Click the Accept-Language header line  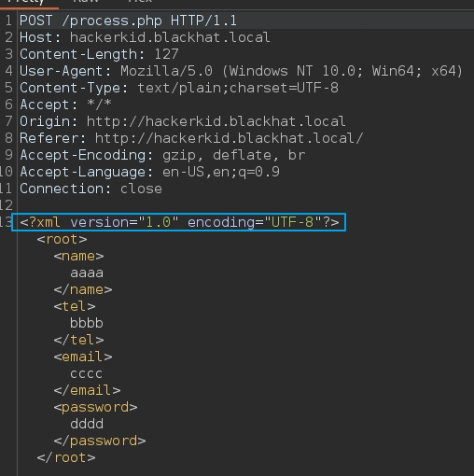click(x=149, y=172)
